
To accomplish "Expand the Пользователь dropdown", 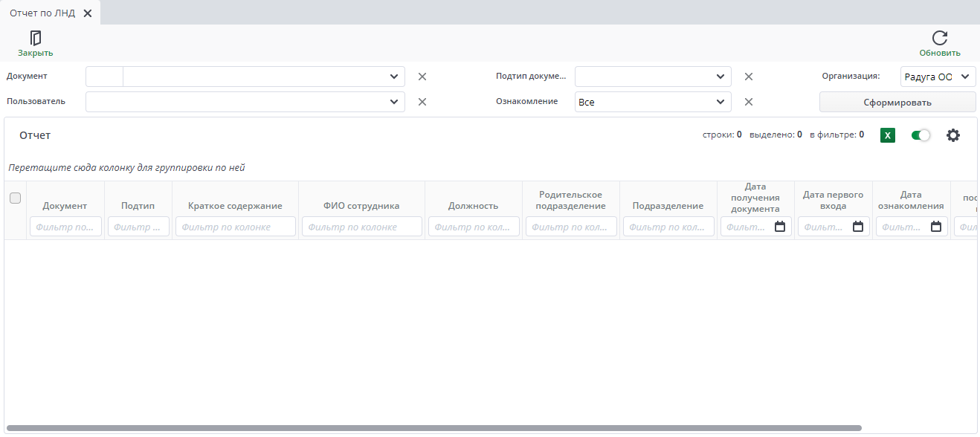I will [393, 102].
